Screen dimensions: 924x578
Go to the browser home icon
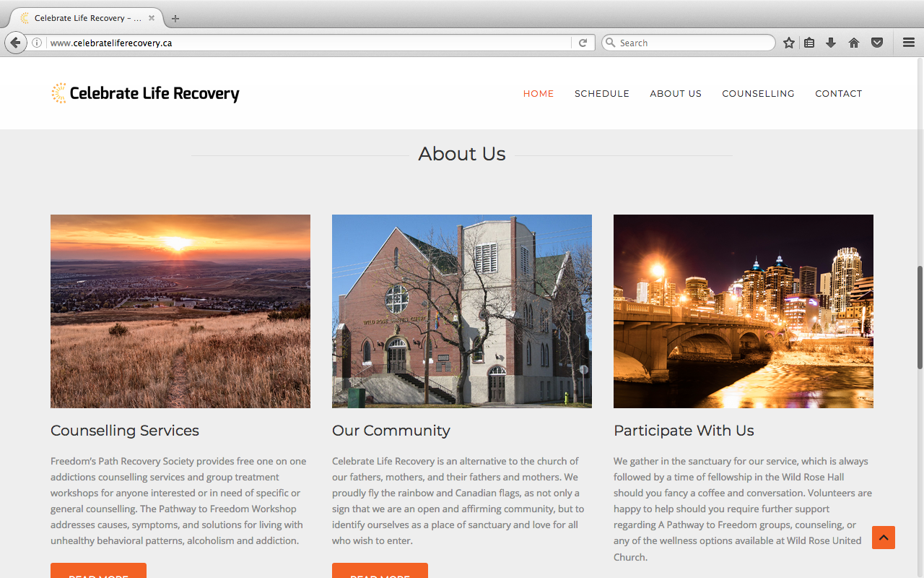854,43
